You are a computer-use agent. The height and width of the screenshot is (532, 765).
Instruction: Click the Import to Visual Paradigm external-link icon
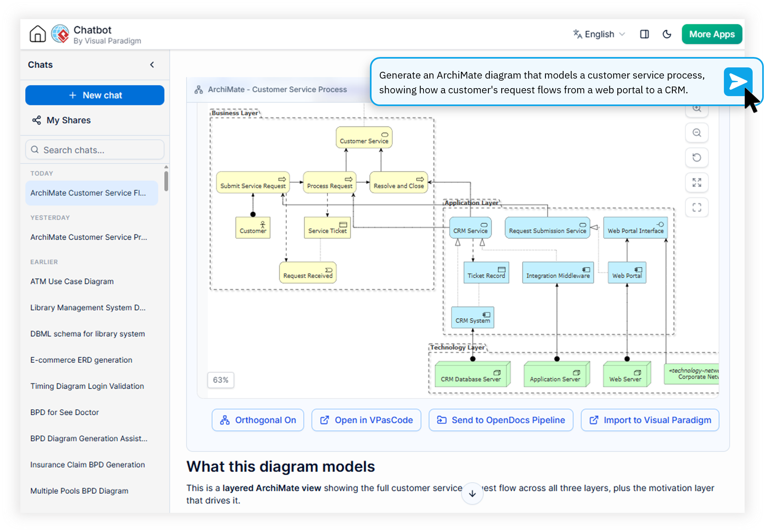click(594, 420)
